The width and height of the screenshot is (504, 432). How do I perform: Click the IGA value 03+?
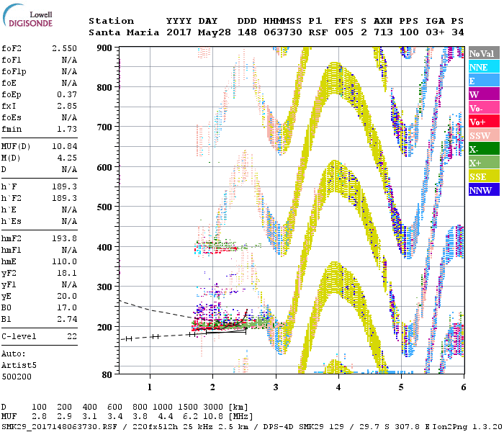coord(435,32)
